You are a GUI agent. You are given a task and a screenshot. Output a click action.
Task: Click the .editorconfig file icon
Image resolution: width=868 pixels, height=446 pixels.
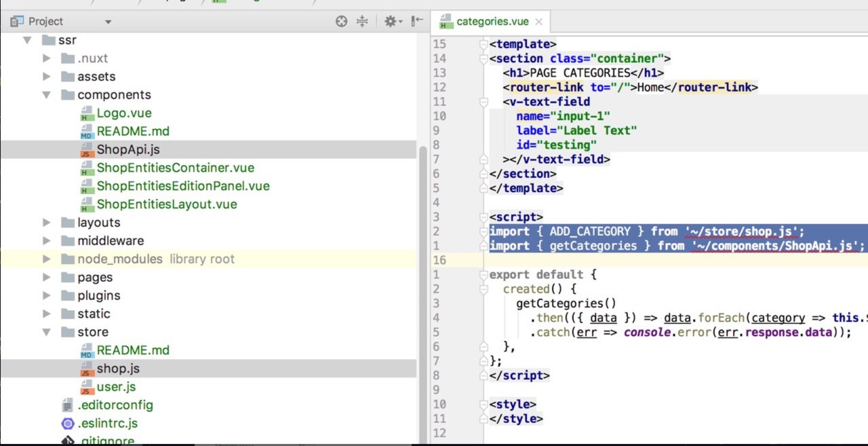(x=67, y=406)
